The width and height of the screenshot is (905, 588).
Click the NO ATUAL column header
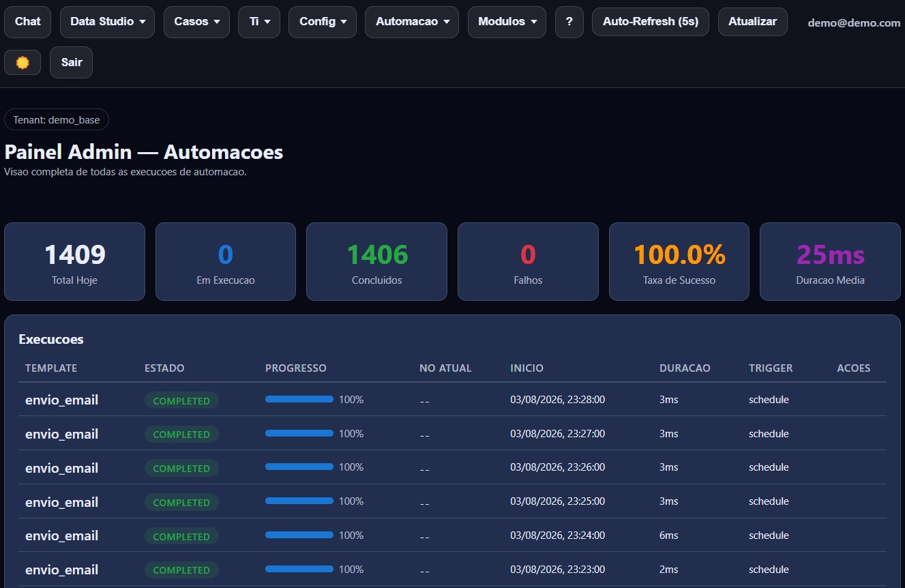(445, 368)
